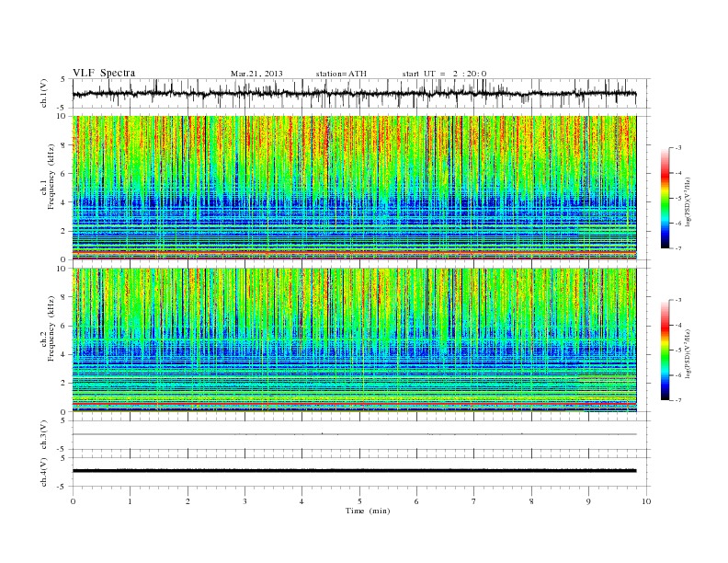Click the "-7" tick on the upper colorbar

(677, 248)
